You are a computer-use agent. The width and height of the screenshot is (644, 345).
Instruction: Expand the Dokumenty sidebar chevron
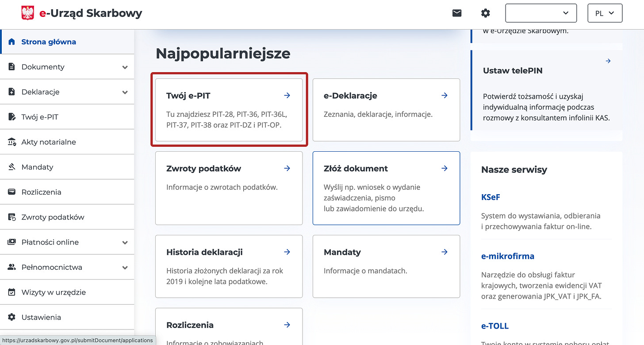pyautogui.click(x=125, y=67)
